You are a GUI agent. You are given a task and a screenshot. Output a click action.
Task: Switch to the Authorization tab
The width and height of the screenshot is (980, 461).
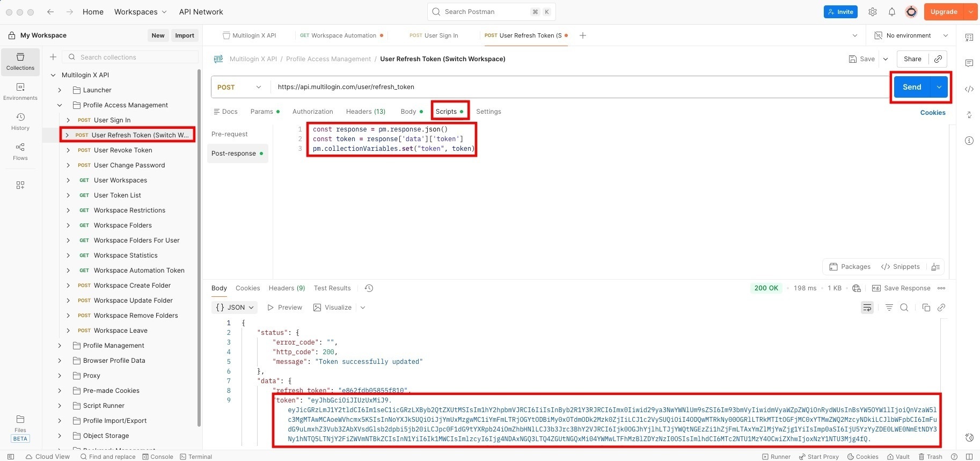tap(313, 112)
